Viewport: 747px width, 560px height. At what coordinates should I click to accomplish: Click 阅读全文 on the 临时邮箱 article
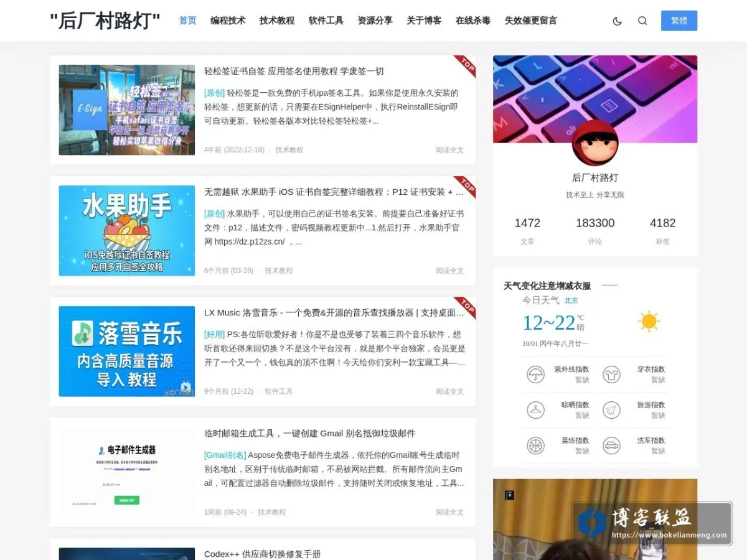[449, 512]
